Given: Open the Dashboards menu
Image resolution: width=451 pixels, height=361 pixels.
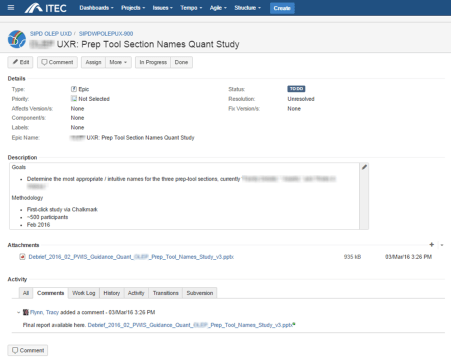Looking at the screenshot, I should (x=96, y=8).
